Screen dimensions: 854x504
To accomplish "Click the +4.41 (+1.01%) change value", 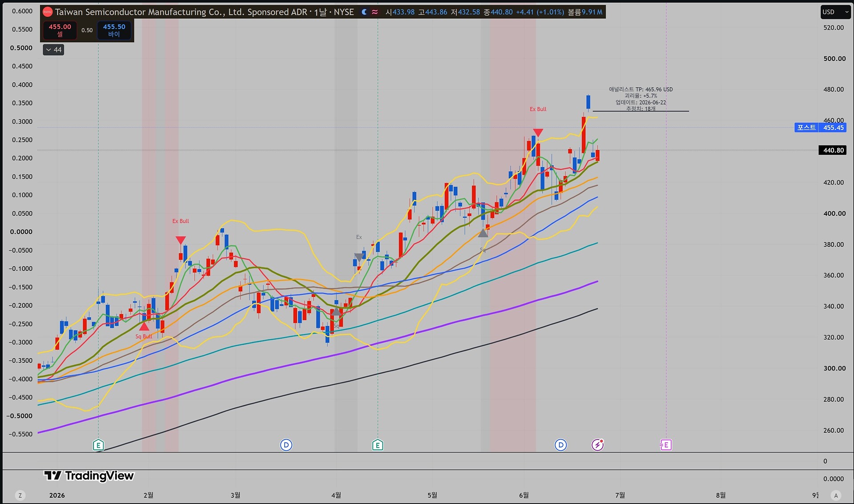I will 540,12.
